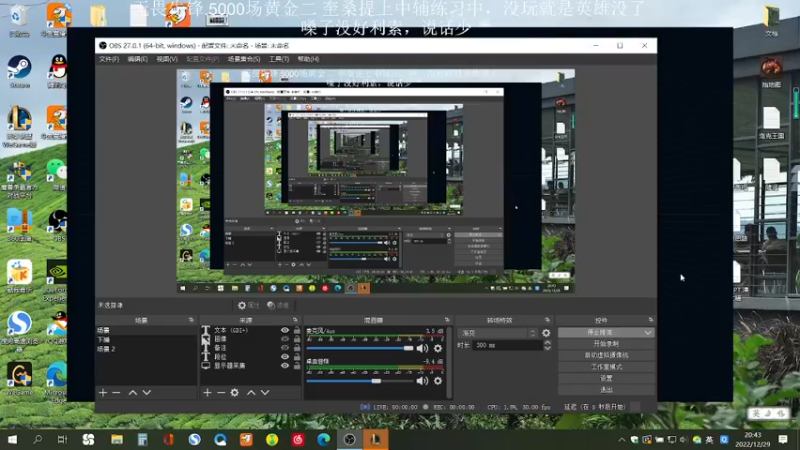
Task: Pop out the 场景 dock panel
Action: 191,320
